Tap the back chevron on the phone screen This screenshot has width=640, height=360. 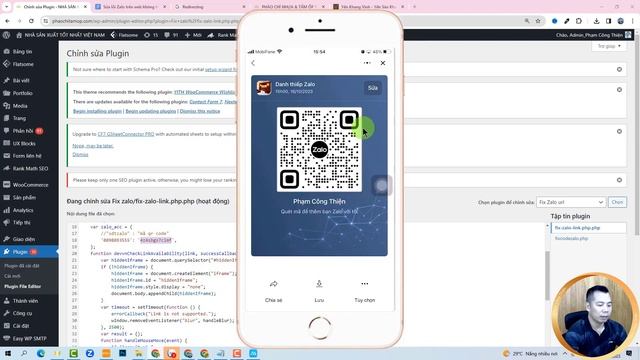253,63
